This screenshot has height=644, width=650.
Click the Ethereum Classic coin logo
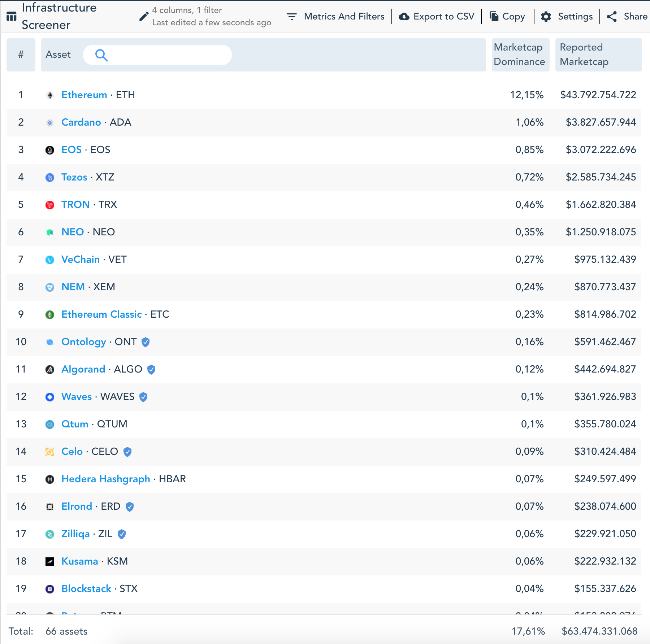coord(50,314)
